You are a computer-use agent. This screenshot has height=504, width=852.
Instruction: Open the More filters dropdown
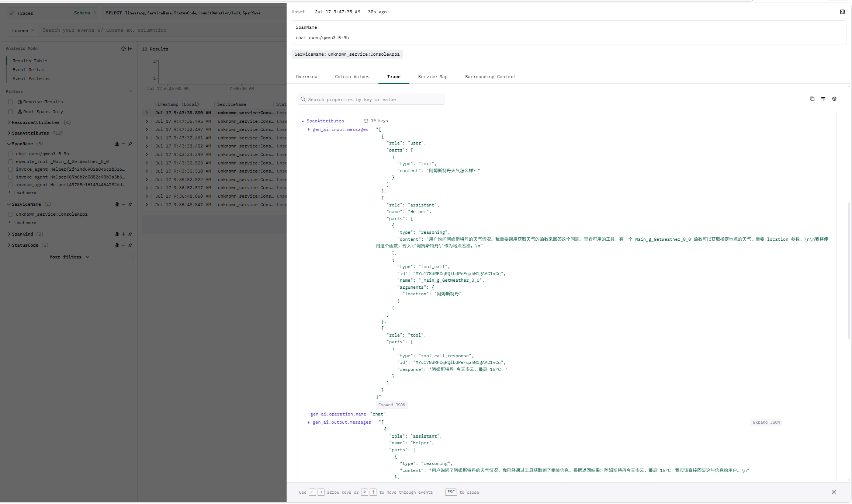tap(70, 257)
